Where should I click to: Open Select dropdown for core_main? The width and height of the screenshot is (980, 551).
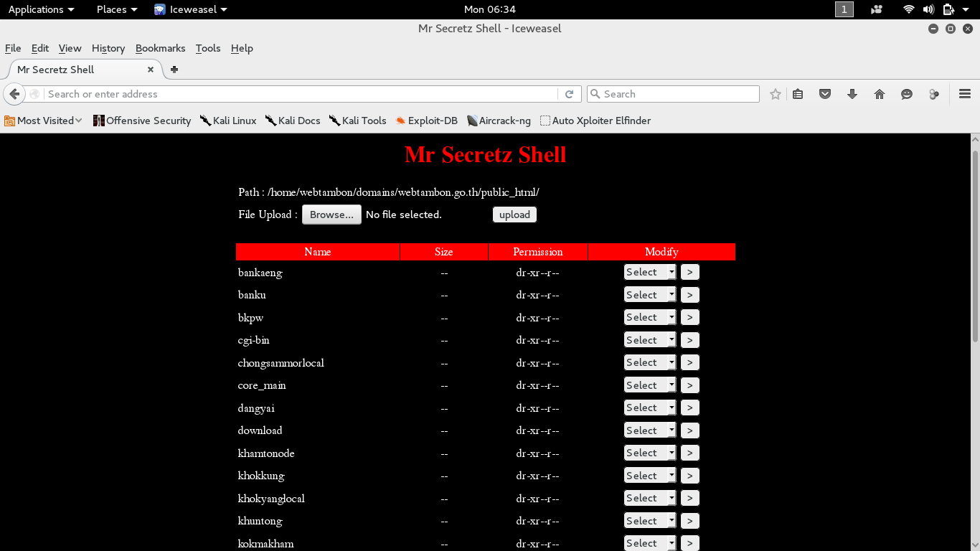click(x=650, y=385)
